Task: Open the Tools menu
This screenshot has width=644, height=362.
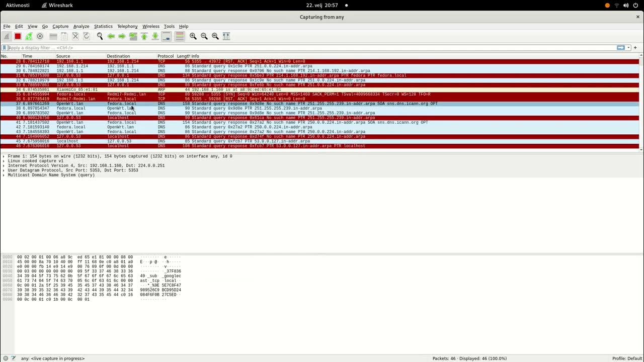Action: [x=169, y=26]
